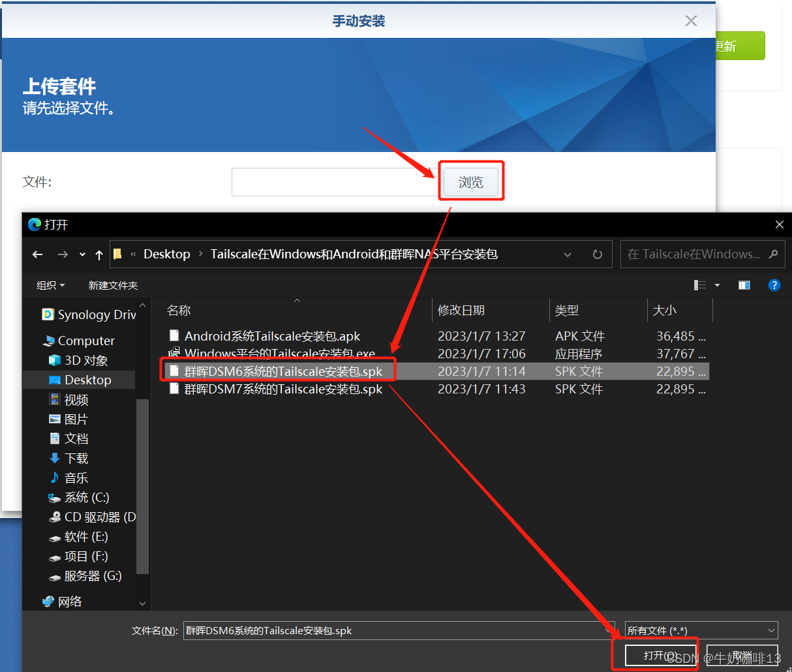Click Desktop in the address breadcrumb

point(167,254)
